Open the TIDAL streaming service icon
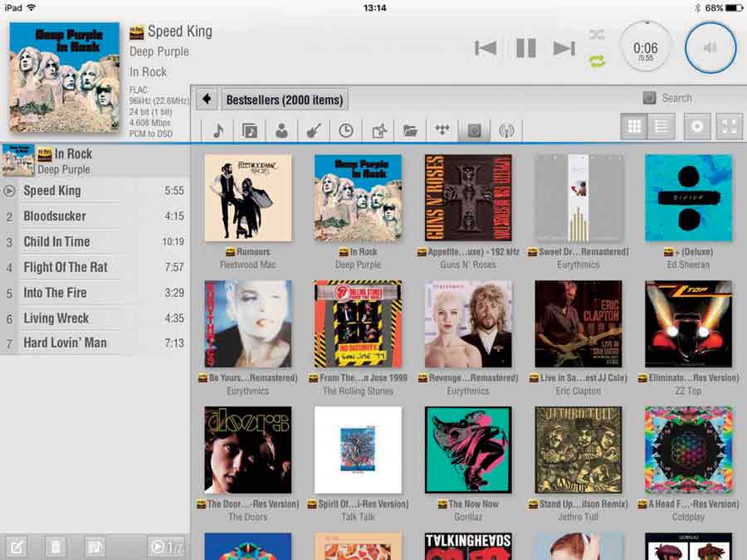The width and height of the screenshot is (747, 560). [x=442, y=130]
